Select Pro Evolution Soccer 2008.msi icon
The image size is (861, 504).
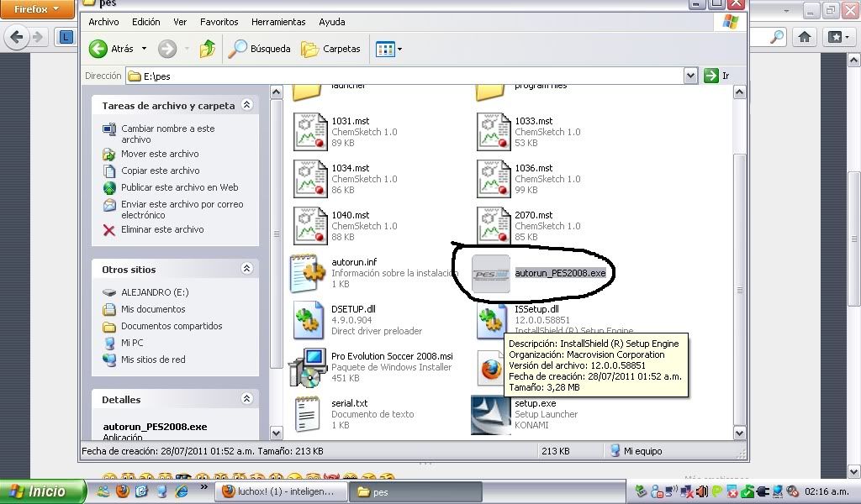pyautogui.click(x=308, y=367)
